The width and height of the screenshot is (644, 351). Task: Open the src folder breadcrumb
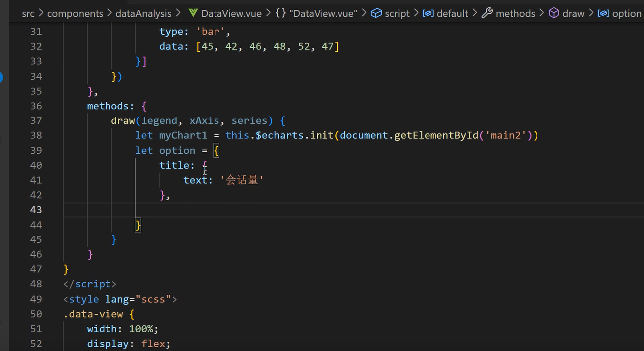pyautogui.click(x=28, y=13)
